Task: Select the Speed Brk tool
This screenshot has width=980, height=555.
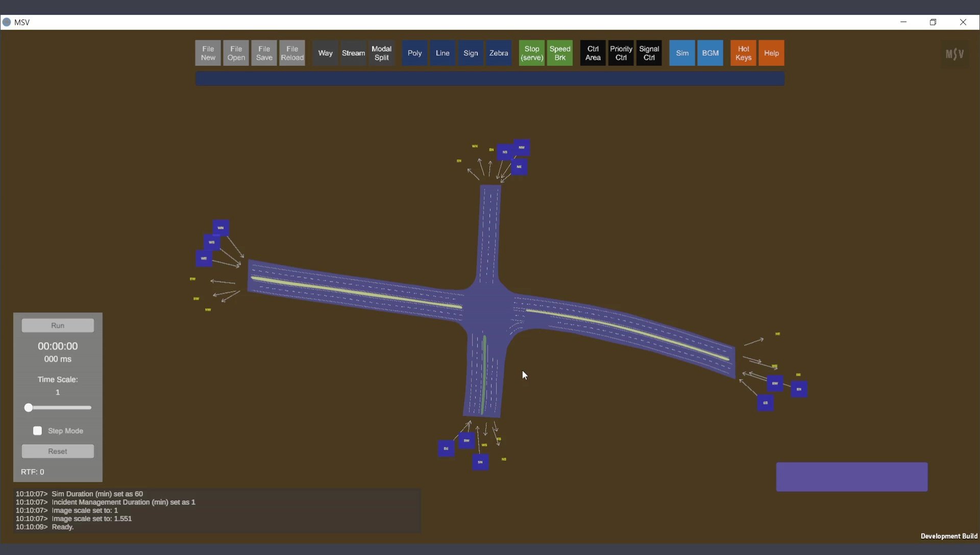Action: click(560, 53)
